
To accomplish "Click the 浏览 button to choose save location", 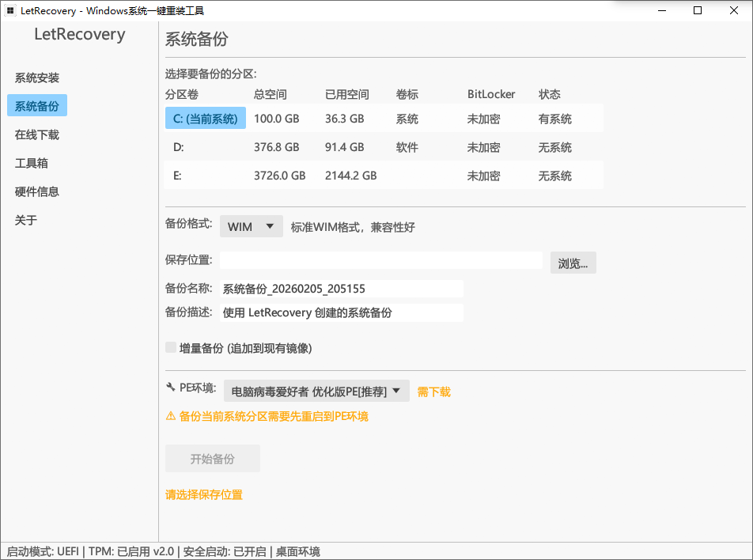I will click(573, 263).
